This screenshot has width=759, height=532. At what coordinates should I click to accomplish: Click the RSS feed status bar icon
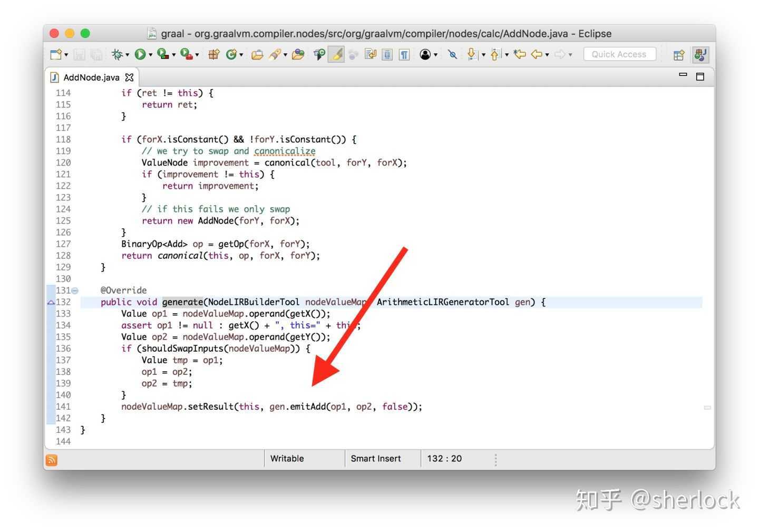(x=52, y=460)
